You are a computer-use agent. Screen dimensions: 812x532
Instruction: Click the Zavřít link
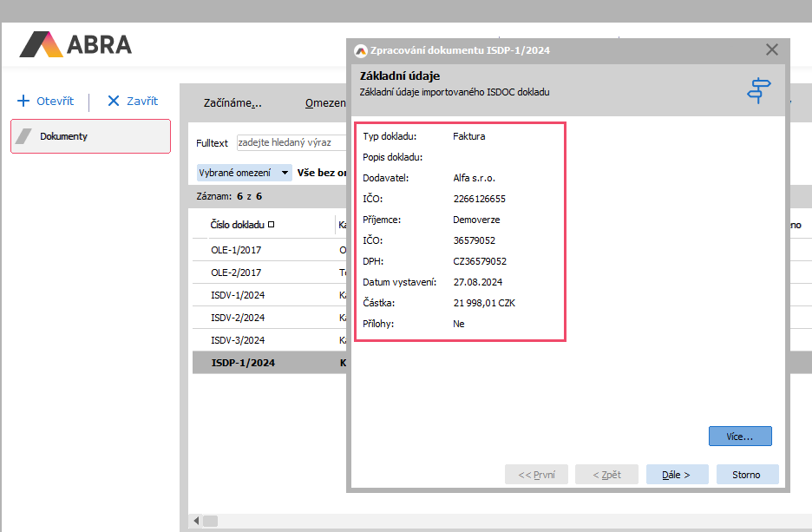tap(142, 101)
